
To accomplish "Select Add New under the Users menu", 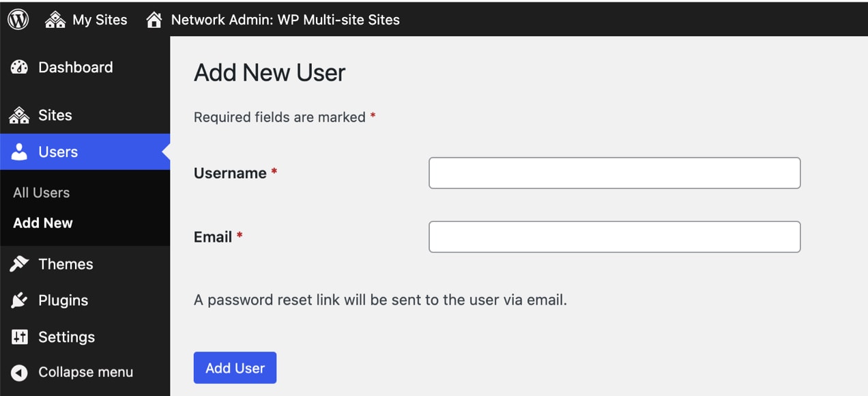I will coord(42,223).
